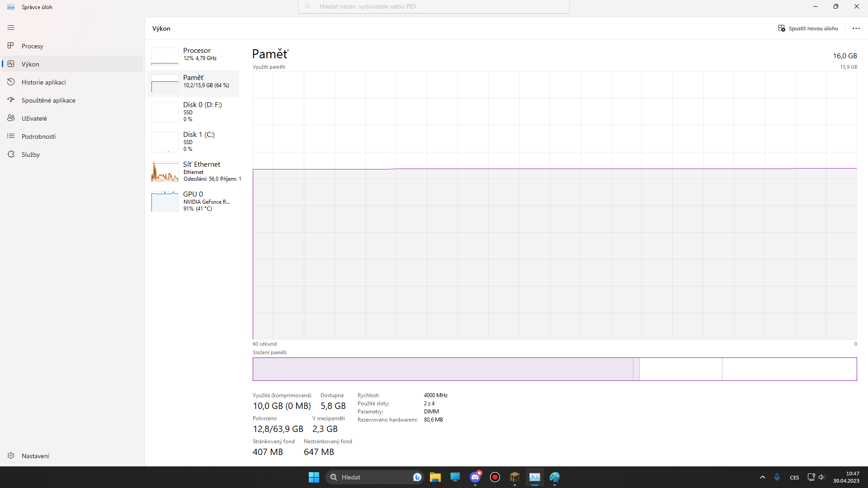Viewport: 868px width, 488px height.
Task: Expand hidden system tray icons chevron
Action: [762, 477]
